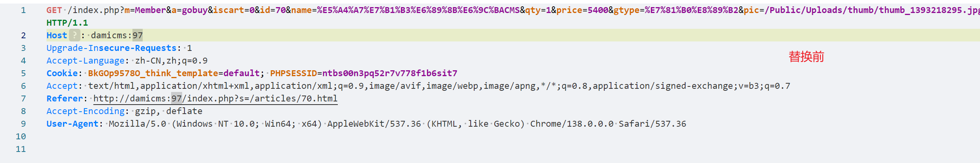Click the User-Agent header name
The height and width of the screenshot is (163, 980).
72,124
